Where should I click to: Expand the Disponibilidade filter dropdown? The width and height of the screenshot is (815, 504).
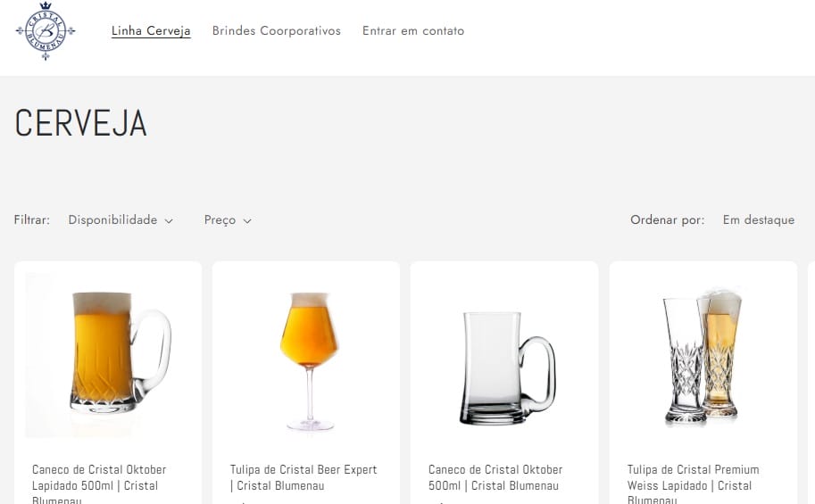click(x=120, y=220)
